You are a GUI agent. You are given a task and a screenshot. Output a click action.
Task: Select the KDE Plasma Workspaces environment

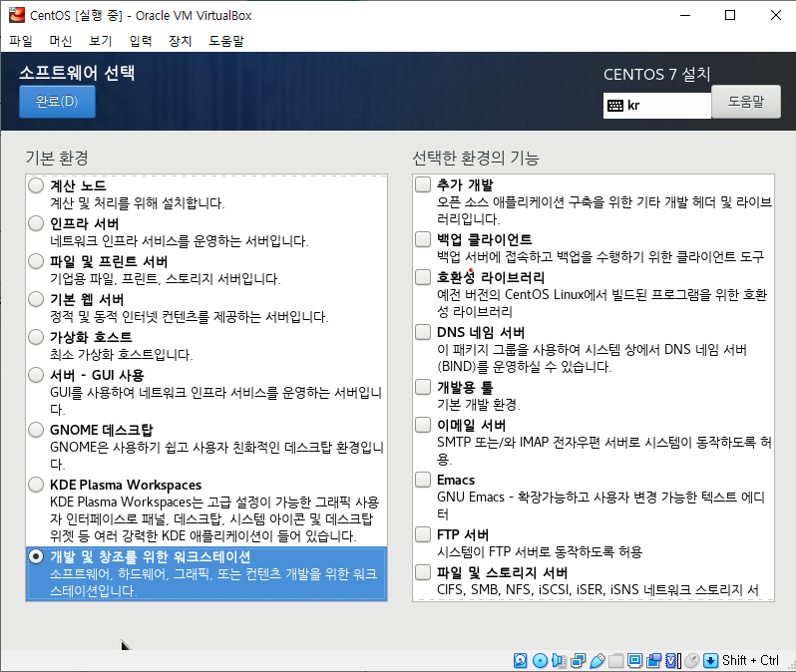pos(36,485)
